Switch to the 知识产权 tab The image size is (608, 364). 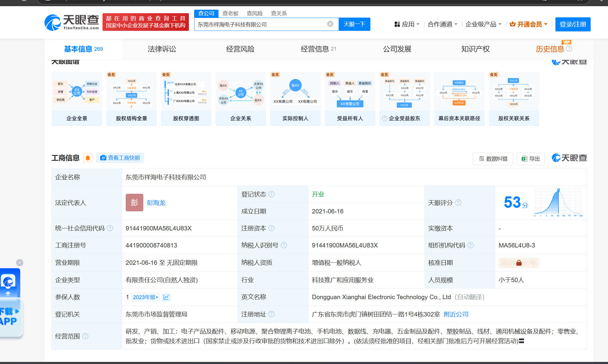coord(476,49)
